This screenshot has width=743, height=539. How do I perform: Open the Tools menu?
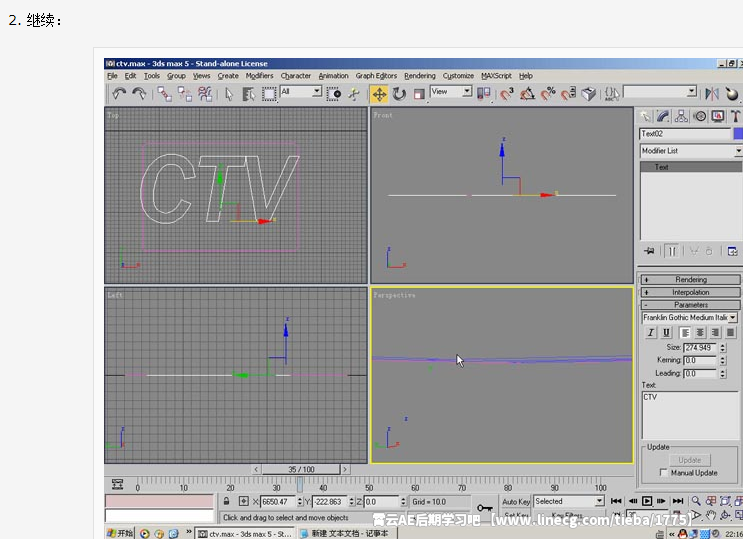[152, 76]
